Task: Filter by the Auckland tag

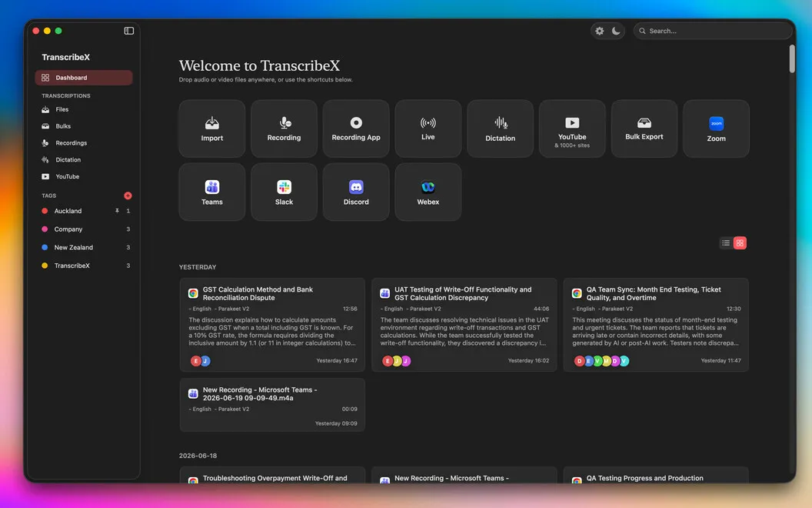Action: coord(84,211)
